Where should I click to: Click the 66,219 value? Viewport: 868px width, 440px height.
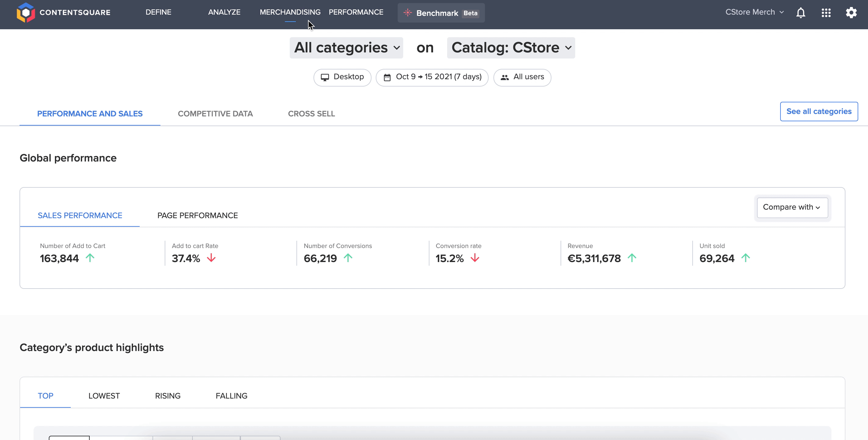[x=320, y=259]
